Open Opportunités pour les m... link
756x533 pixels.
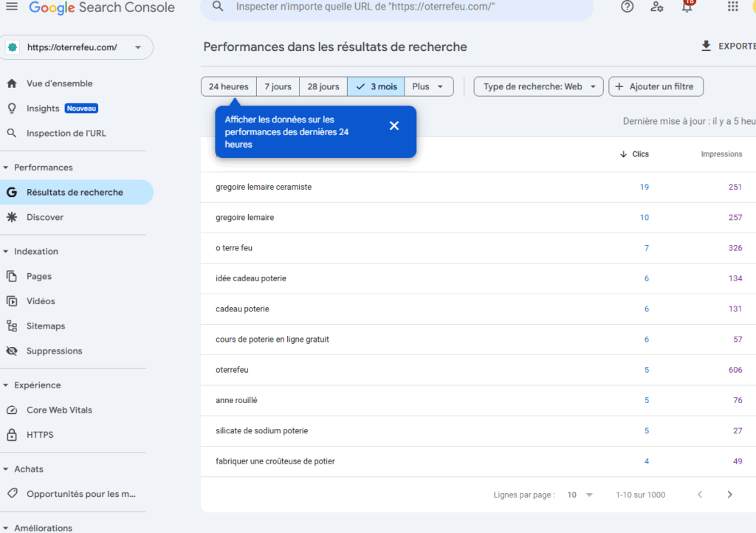coord(81,493)
